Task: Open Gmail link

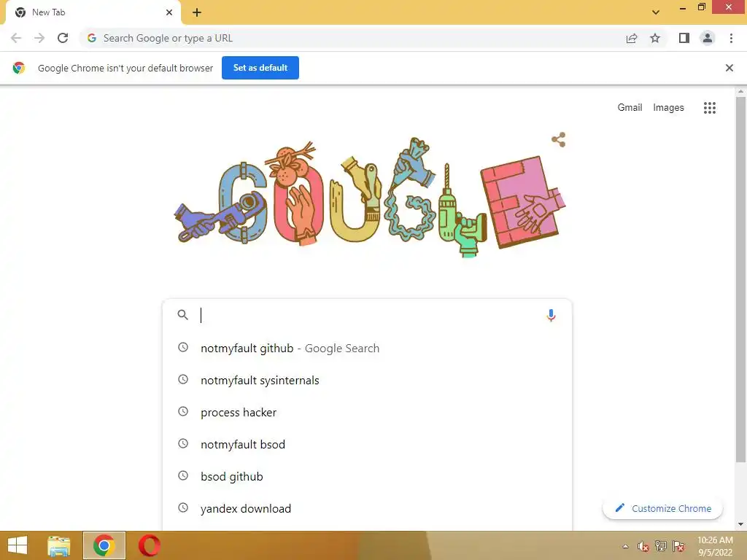Action: pos(630,108)
